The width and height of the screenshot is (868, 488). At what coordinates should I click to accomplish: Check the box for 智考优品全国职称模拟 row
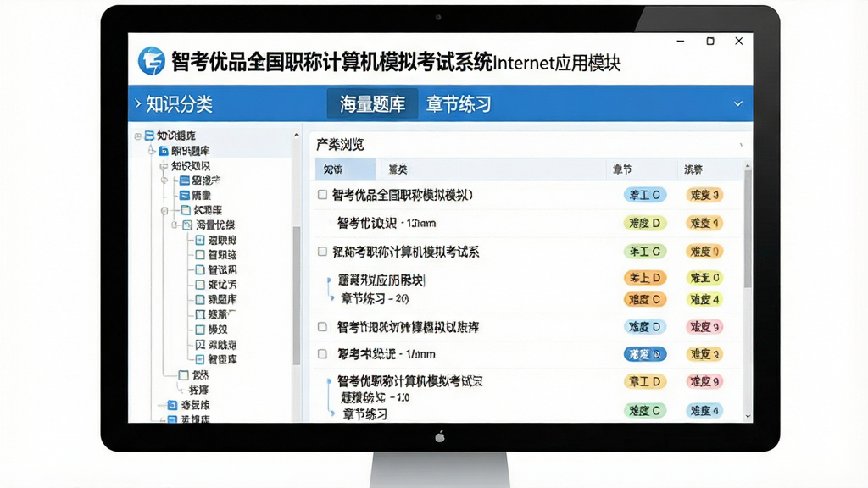(x=322, y=195)
